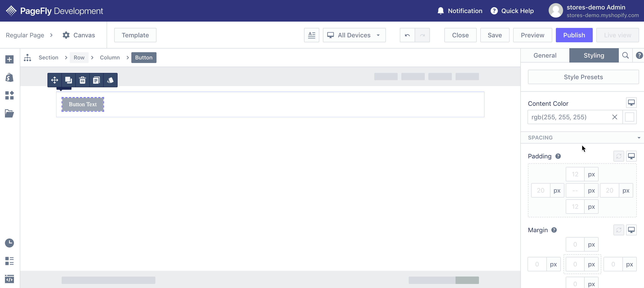This screenshot has height=288, width=644.
Task: Click the redo arrow
Action: click(422, 35)
